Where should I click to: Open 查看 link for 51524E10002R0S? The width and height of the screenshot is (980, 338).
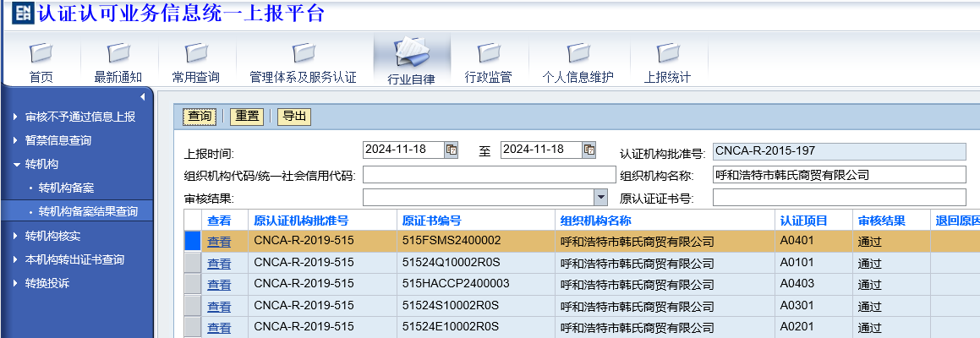[x=219, y=328]
